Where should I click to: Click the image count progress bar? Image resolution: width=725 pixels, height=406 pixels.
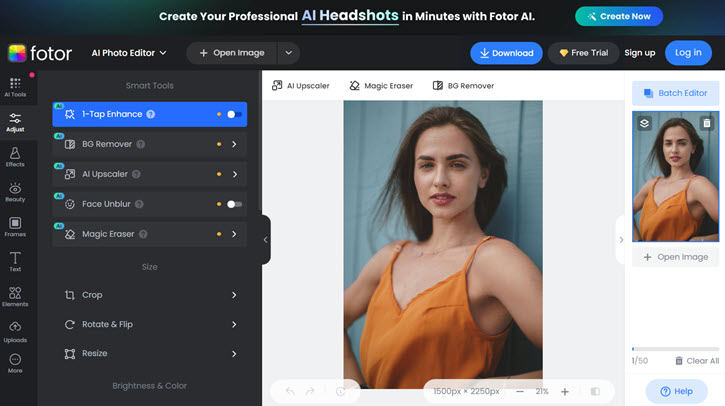pyautogui.click(x=676, y=349)
